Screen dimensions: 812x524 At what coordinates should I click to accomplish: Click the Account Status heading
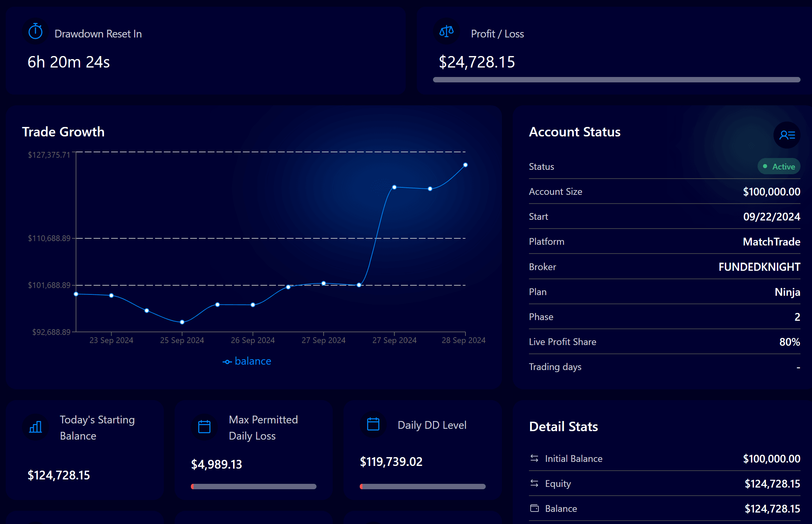575,132
